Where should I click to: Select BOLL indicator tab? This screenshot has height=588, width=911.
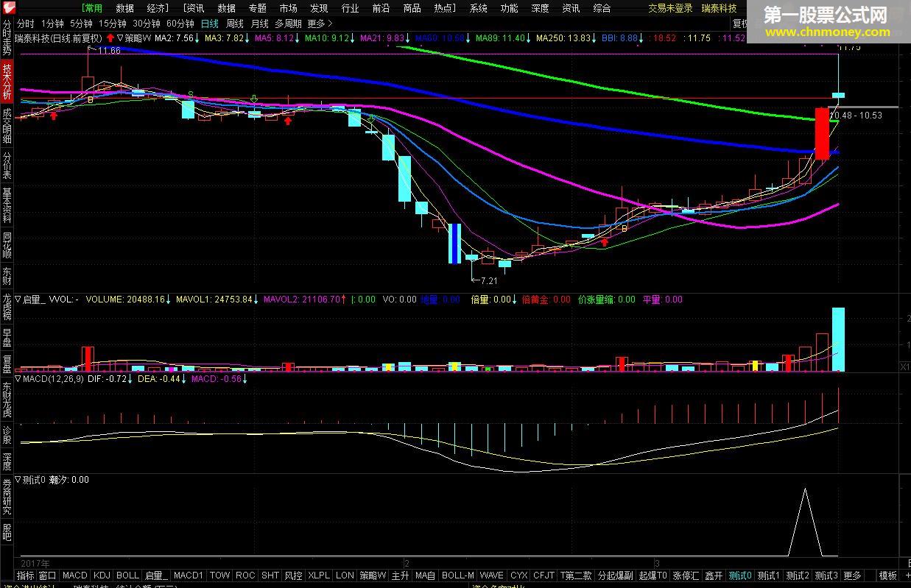coord(127,575)
